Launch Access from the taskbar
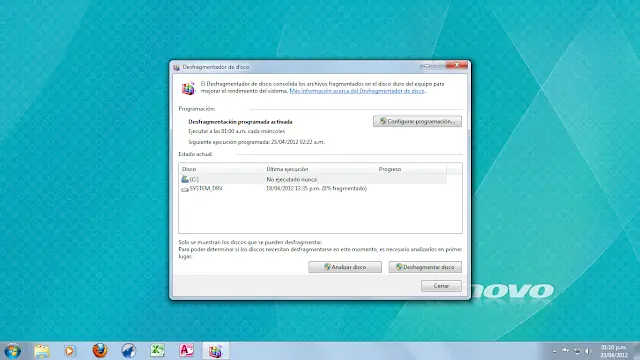This screenshot has width=640, height=360. click(187, 351)
